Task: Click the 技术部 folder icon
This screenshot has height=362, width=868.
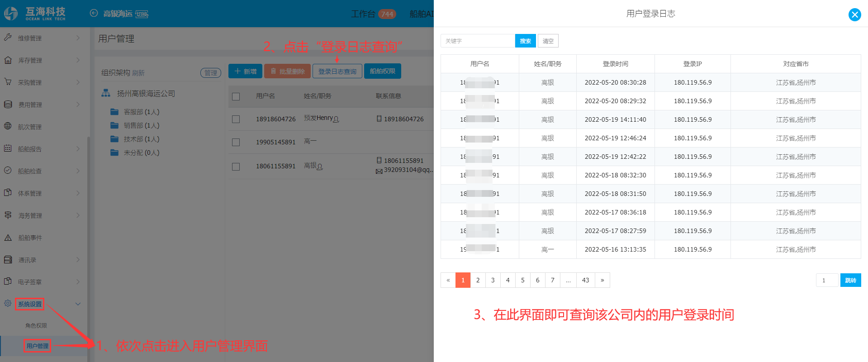Action: click(114, 139)
